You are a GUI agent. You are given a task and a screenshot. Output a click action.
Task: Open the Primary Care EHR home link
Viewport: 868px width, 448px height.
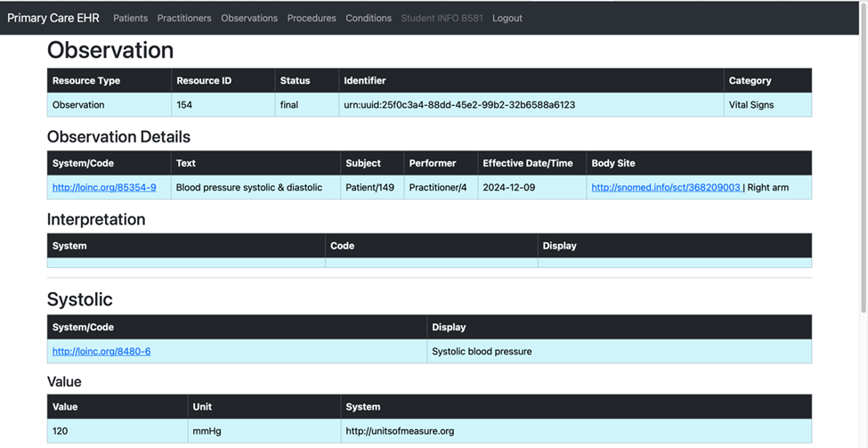pyautogui.click(x=53, y=19)
